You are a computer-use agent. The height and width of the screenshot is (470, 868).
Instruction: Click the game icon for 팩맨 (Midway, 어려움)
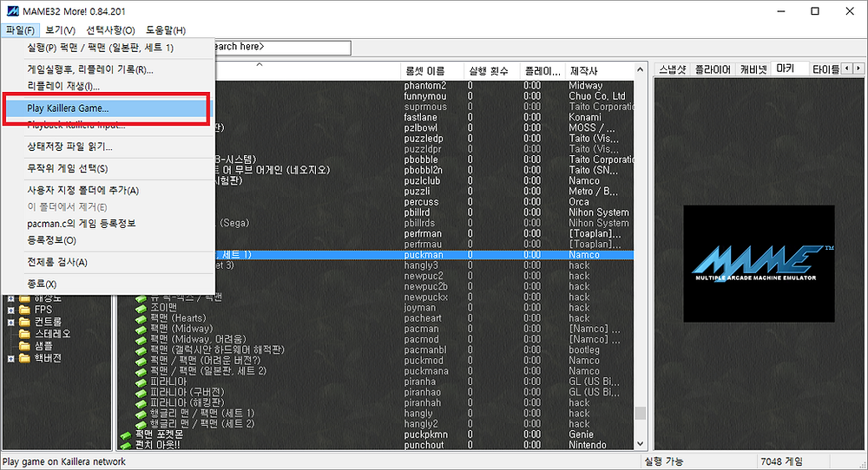pos(141,339)
